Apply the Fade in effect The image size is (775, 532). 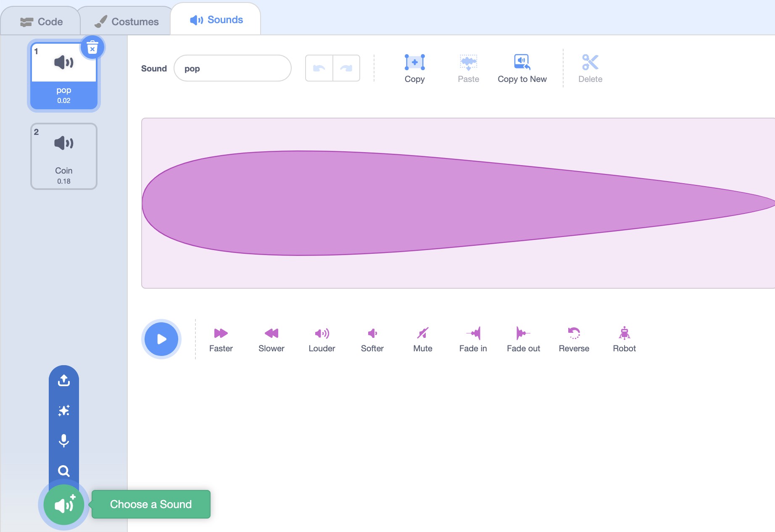[x=473, y=340]
